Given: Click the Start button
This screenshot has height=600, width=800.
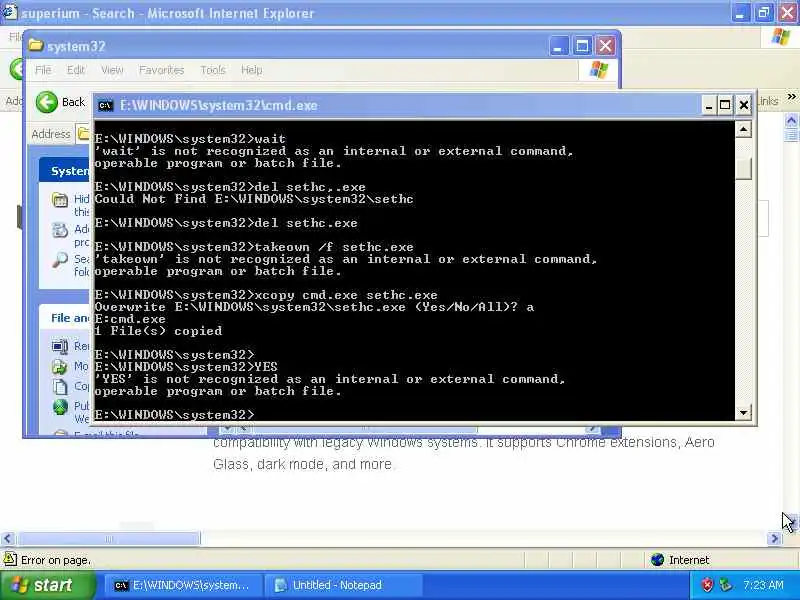Looking at the screenshot, I should pyautogui.click(x=47, y=585).
